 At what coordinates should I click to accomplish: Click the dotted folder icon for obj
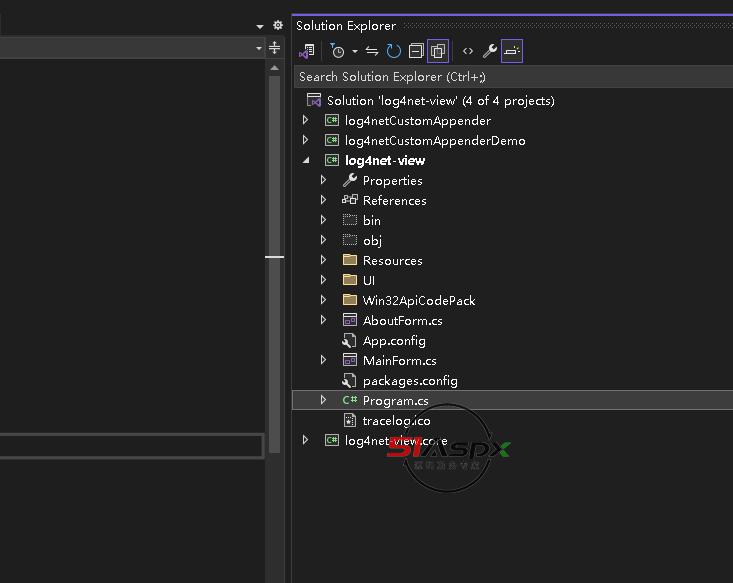tap(350, 240)
